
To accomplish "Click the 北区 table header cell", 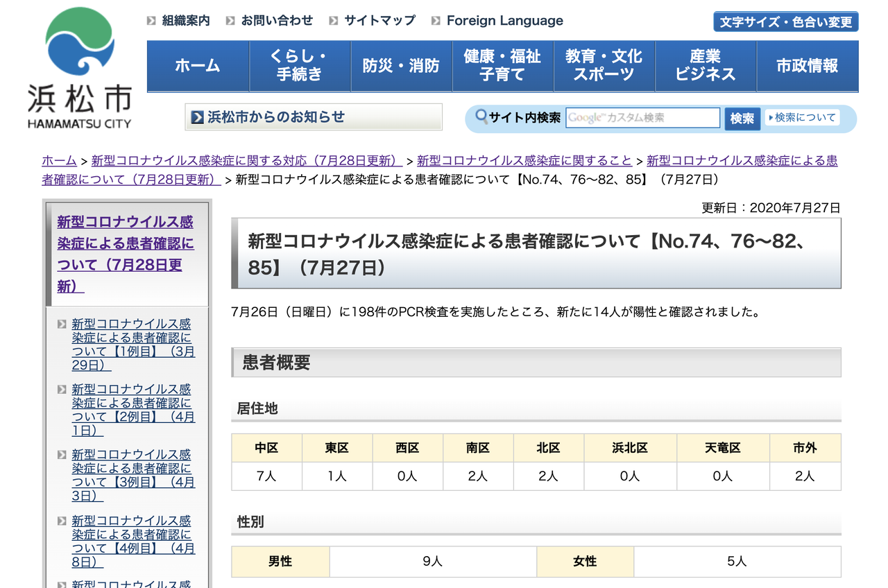I will (x=549, y=448).
